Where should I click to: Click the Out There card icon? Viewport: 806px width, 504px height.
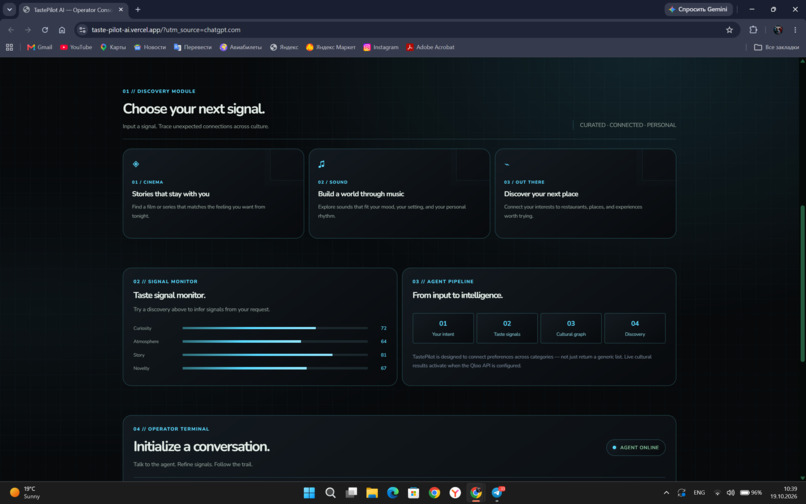(x=507, y=165)
